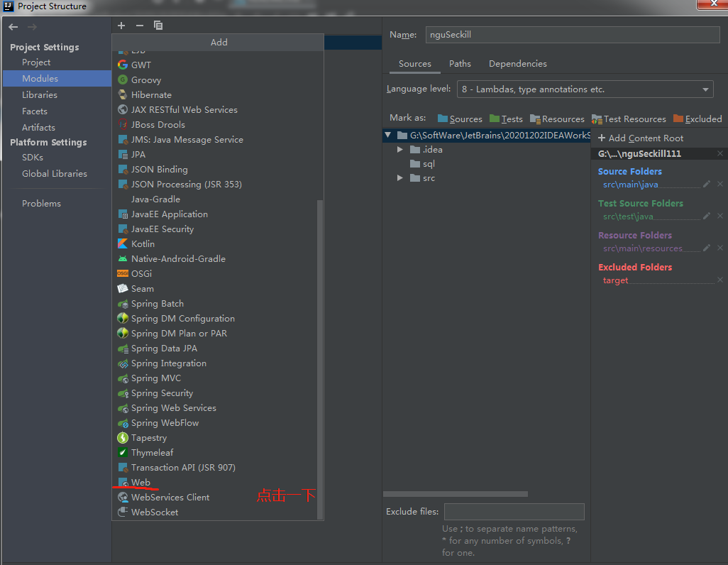728x565 pixels.
Task: Select WebSocket entry
Action: [218, 512]
